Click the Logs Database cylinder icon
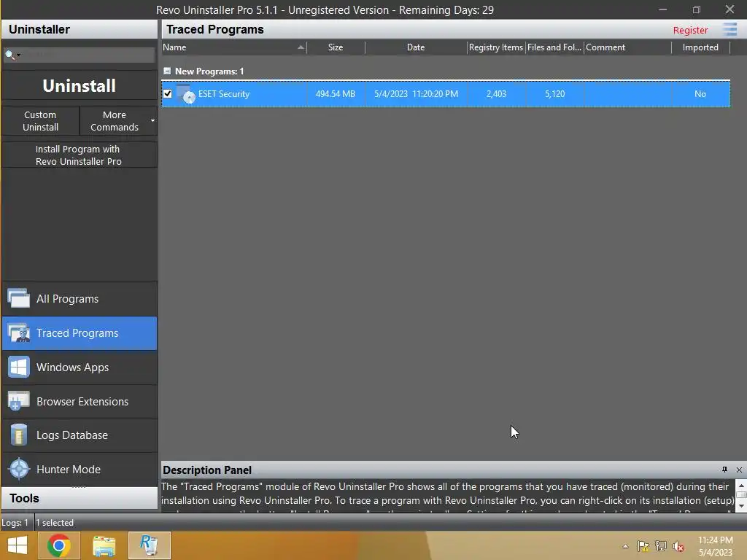The width and height of the screenshot is (747, 560). 18,435
